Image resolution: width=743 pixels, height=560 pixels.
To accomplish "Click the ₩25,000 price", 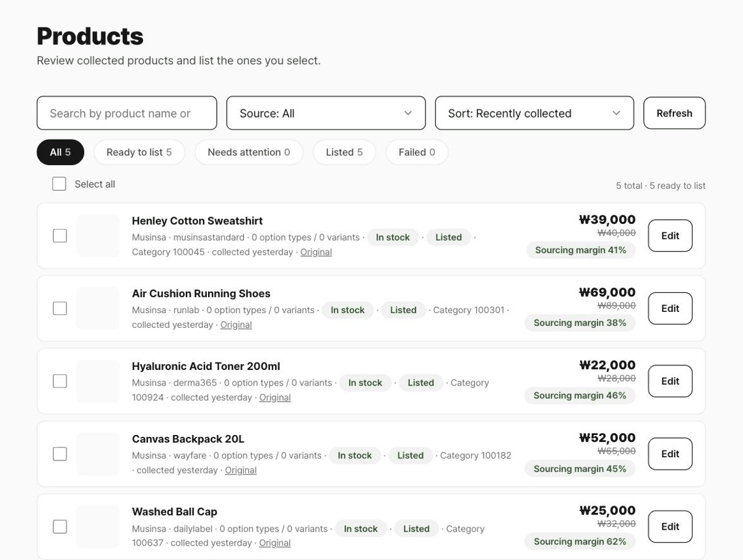I will tap(607, 510).
